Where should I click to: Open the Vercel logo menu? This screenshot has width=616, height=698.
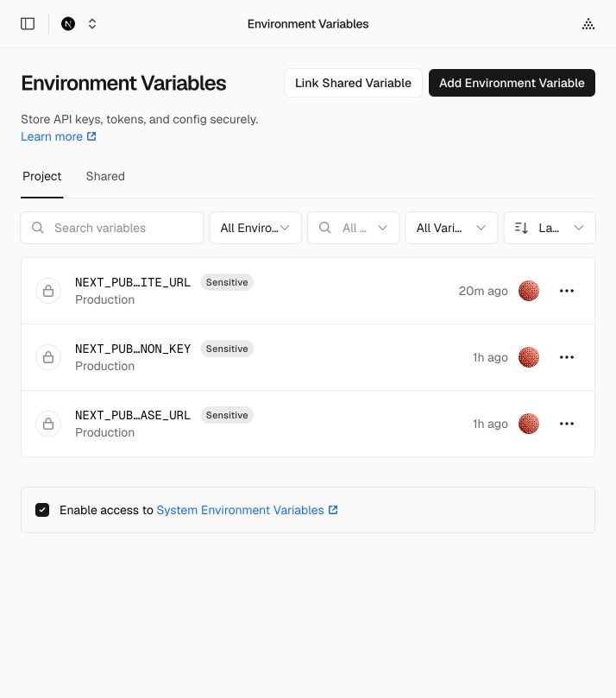(x=588, y=23)
